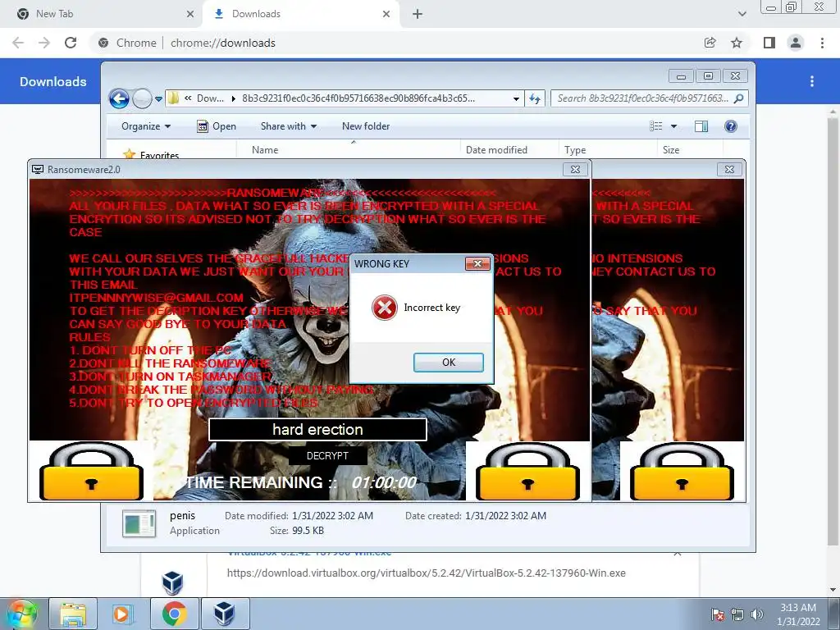Open the Chrome three-dot menu
The width and height of the screenshot is (840, 630).
click(822, 43)
